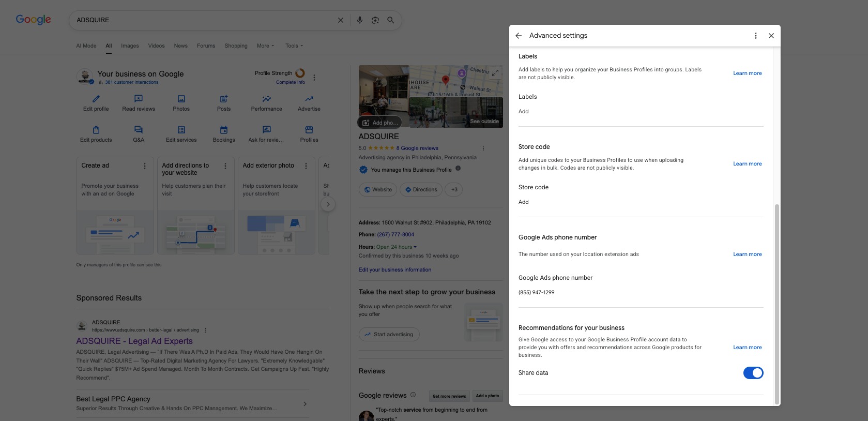868x421 pixels.
Task: Open Create ad card options menu
Action: click(x=145, y=166)
